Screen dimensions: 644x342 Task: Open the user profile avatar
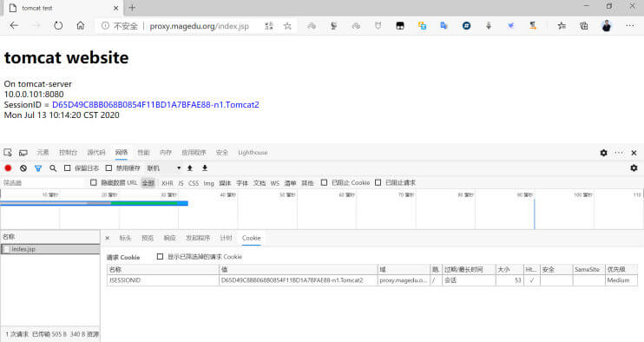(x=606, y=26)
